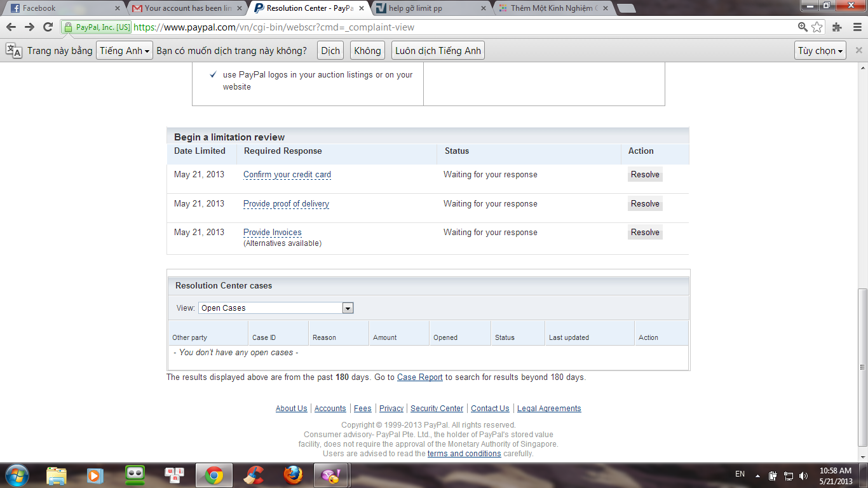Click the Chrome icon in the taskbar
The width and height of the screenshot is (868, 488).
[x=214, y=475]
